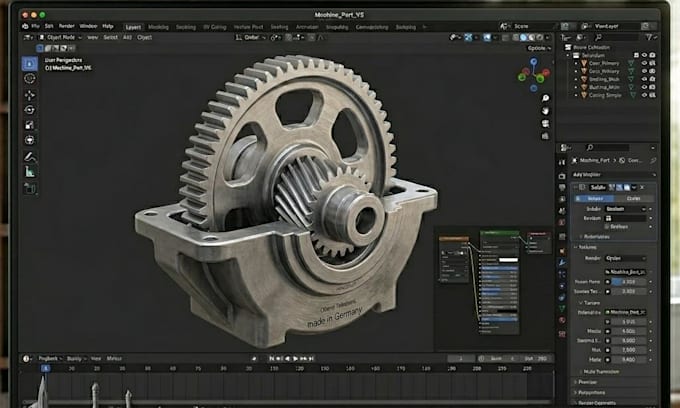Click the current frame field in timeline
This screenshot has height=408, width=680.
[461, 359]
